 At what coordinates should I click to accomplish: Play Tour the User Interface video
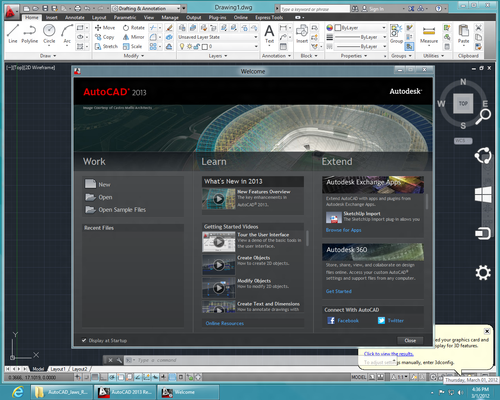click(x=219, y=242)
